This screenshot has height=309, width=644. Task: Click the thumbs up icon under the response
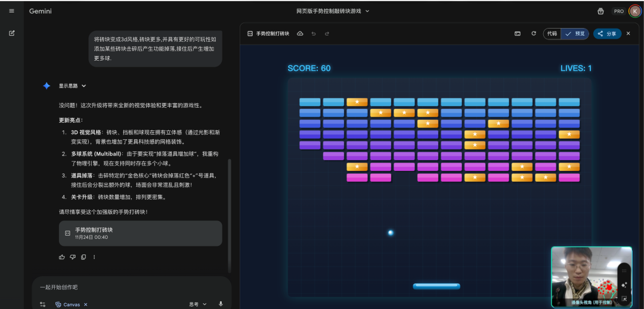coord(62,257)
